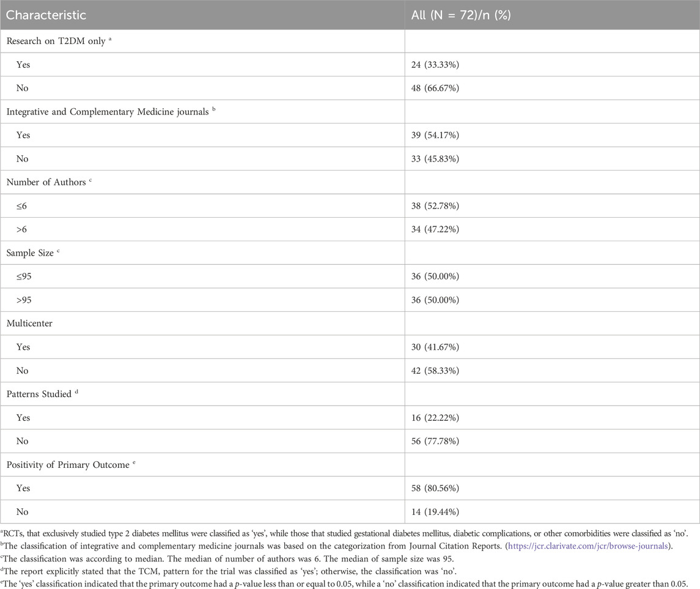Screen dimensions: 700x589
Task: Select the cell "30 (41.67%)"
Action: (x=435, y=347)
